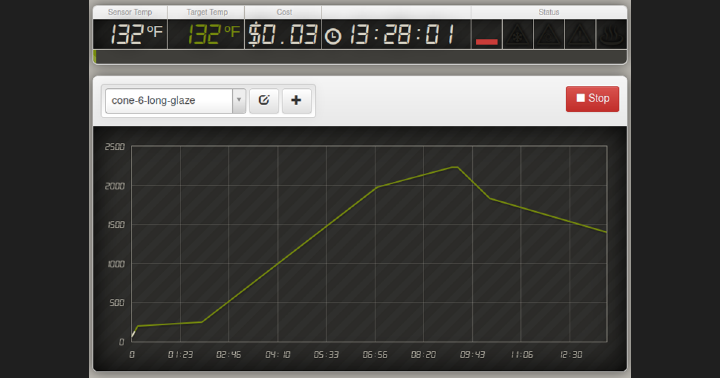Click the 04:10 x-axis time label
The image size is (720, 378).
pyautogui.click(x=278, y=355)
